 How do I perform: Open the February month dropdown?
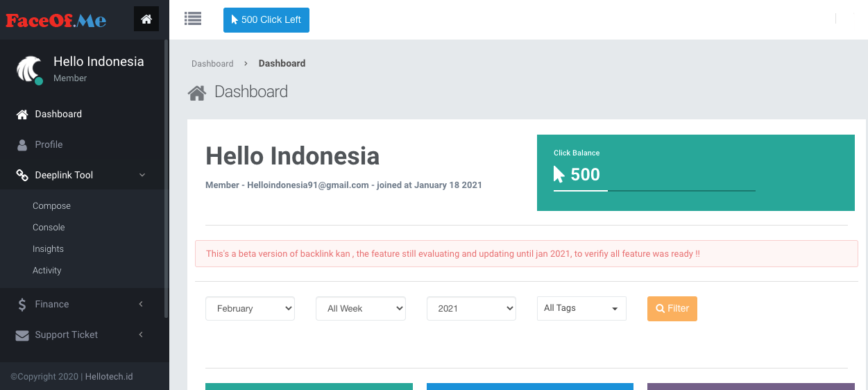click(x=250, y=309)
